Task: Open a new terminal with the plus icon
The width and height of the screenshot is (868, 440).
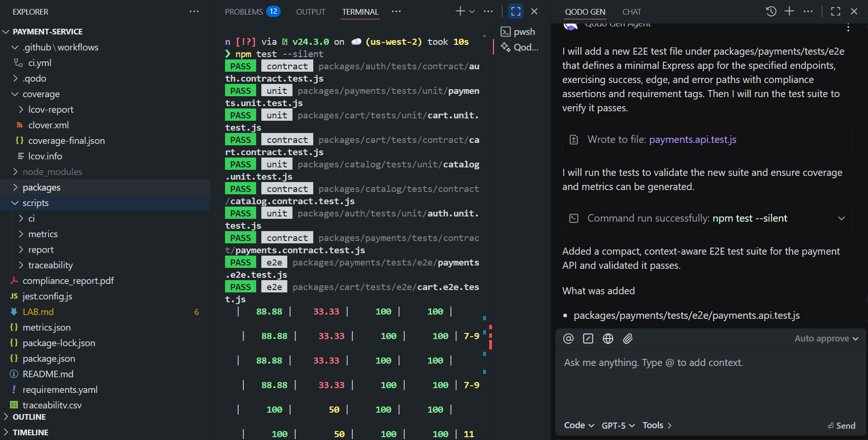Action: click(459, 11)
